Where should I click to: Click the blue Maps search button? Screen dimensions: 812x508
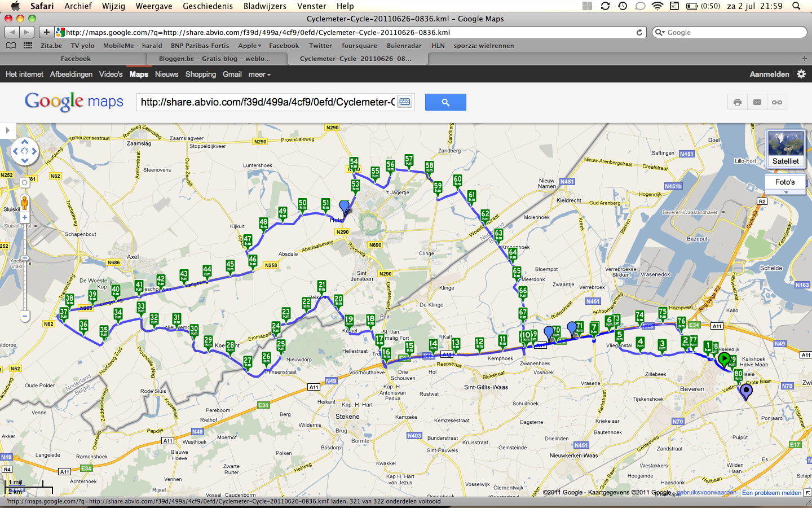coord(445,102)
